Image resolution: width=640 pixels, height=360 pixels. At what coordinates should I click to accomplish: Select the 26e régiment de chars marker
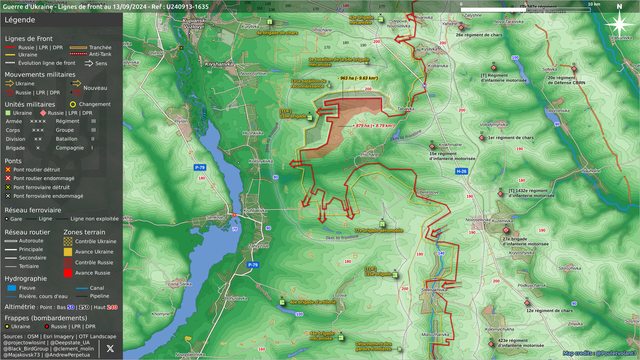(461, 27)
